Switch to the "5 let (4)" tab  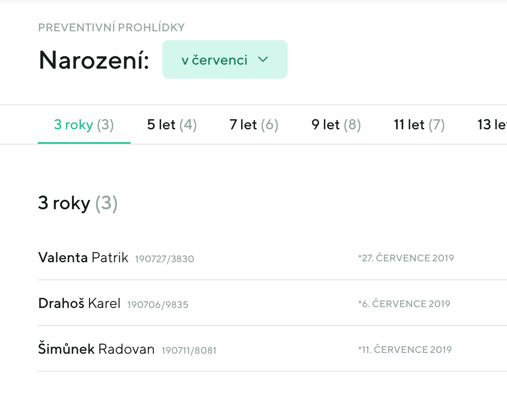[x=172, y=124]
